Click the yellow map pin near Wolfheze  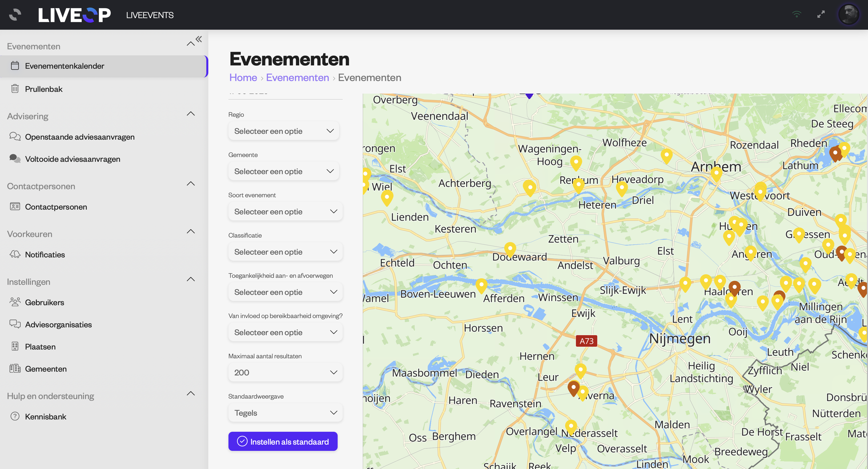coord(666,157)
